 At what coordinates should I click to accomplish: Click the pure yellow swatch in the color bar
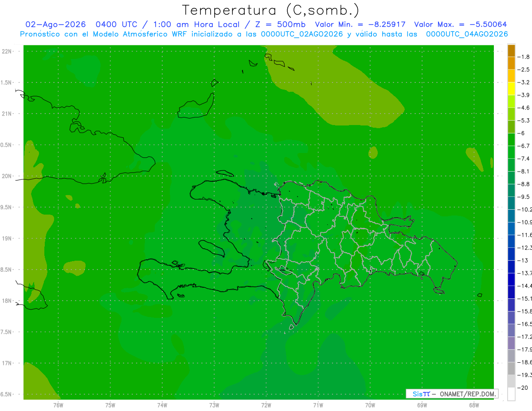coord(511,89)
